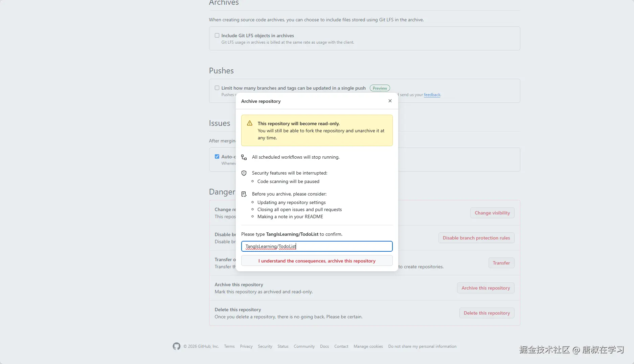The width and height of the screenshot is (634, 364).
Task: Click the Transfer button
Action: 501,263
